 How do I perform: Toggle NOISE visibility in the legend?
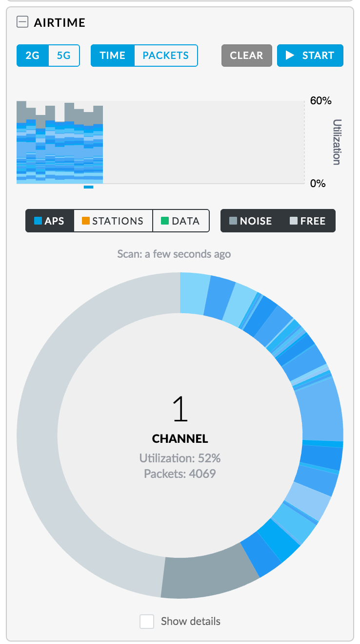click(251, 221)
